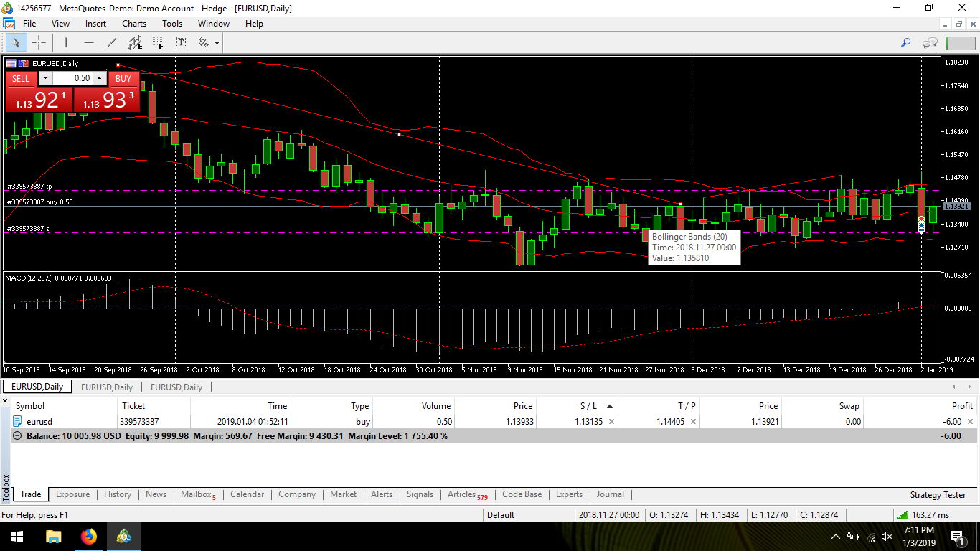Click the Default profile in status bar
This screenshot has width=980, height=551.
[501, 514]
